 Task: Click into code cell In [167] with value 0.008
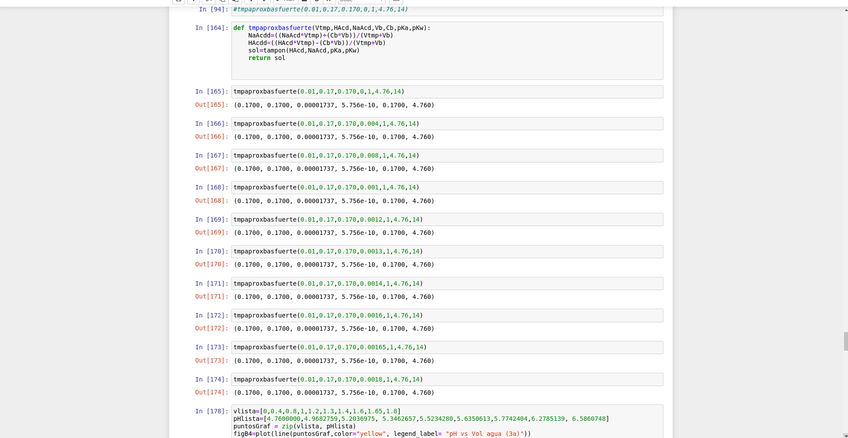tap(445, 156)
